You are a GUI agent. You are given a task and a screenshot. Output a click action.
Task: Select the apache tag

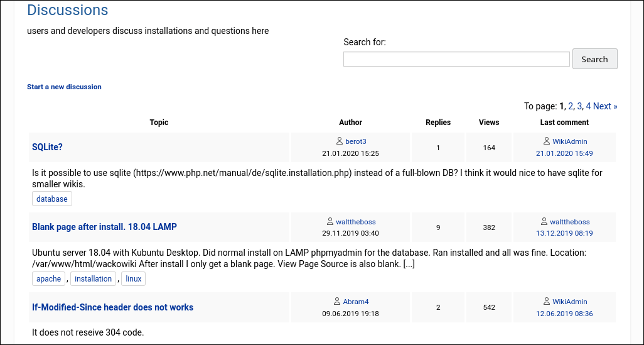click(49, 279)
